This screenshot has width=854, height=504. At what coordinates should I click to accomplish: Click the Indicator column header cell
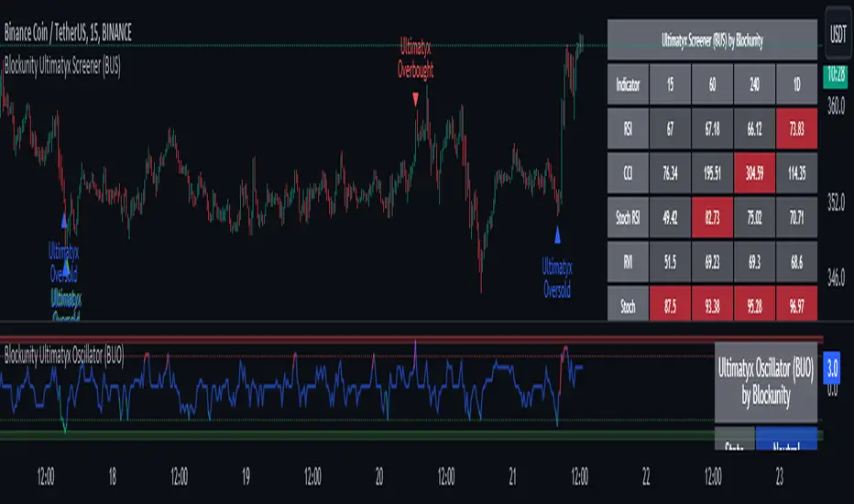click(x=628, y=84)
